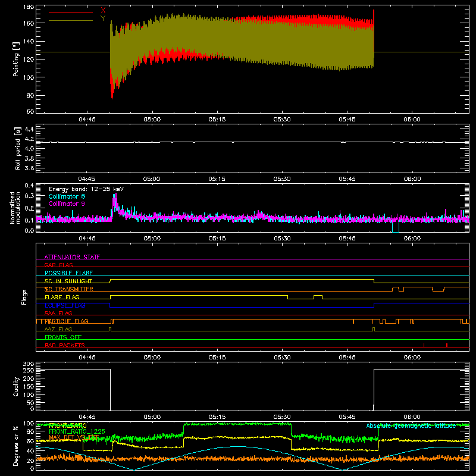This screenshot has height=476, width=476.
Task: Click the vertical Flags axis title
Action: click(x=24, y=297)
